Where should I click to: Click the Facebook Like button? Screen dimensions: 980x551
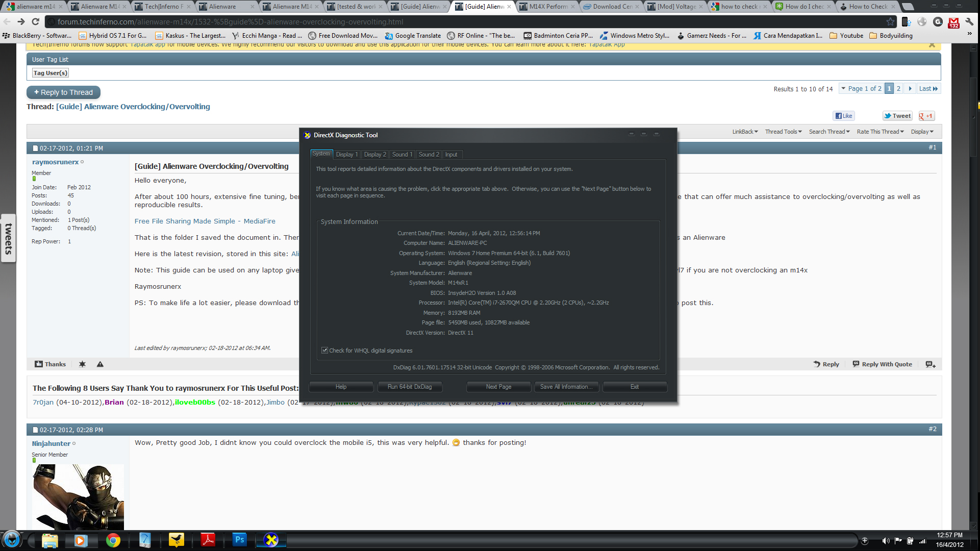click(x=844, y=116)
